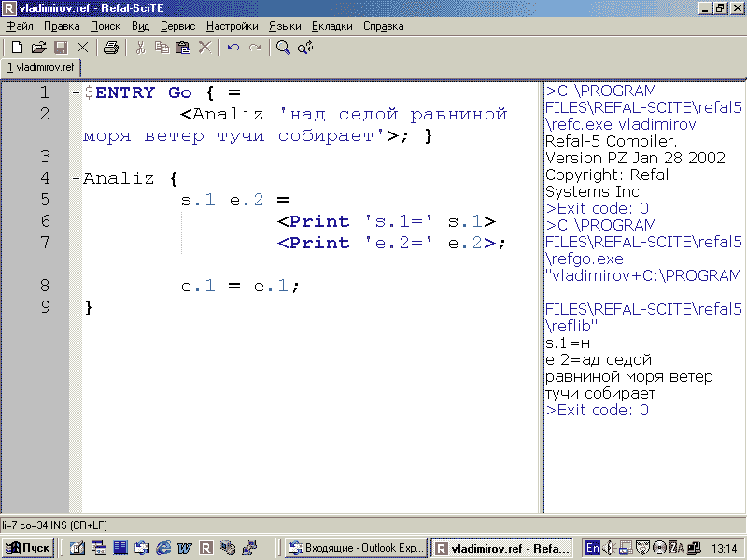Viewport: 747px width, 560px height.
Task: Save the file with the floppy icon
Action: point(61,48)
